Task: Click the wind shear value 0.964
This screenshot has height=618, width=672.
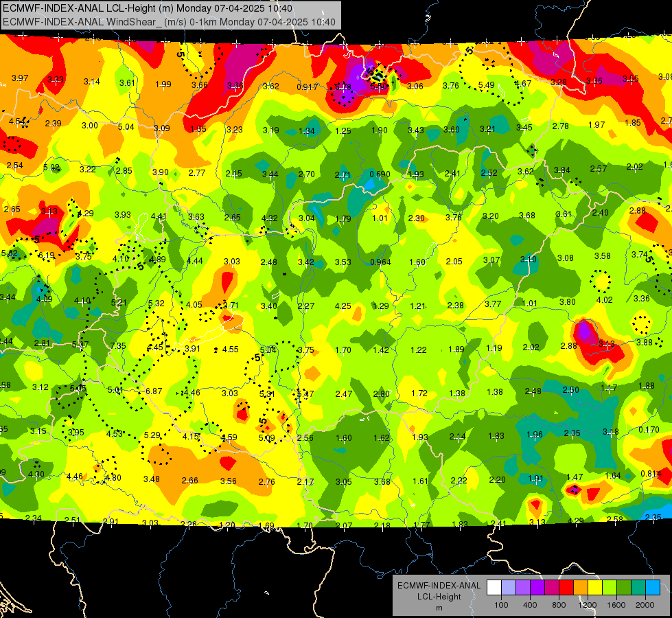Action: pyautogui.click(x=380, y=262)
